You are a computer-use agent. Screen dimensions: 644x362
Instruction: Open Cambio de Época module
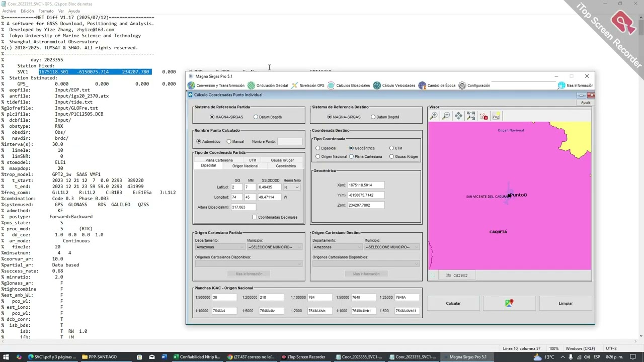(437, 85)
